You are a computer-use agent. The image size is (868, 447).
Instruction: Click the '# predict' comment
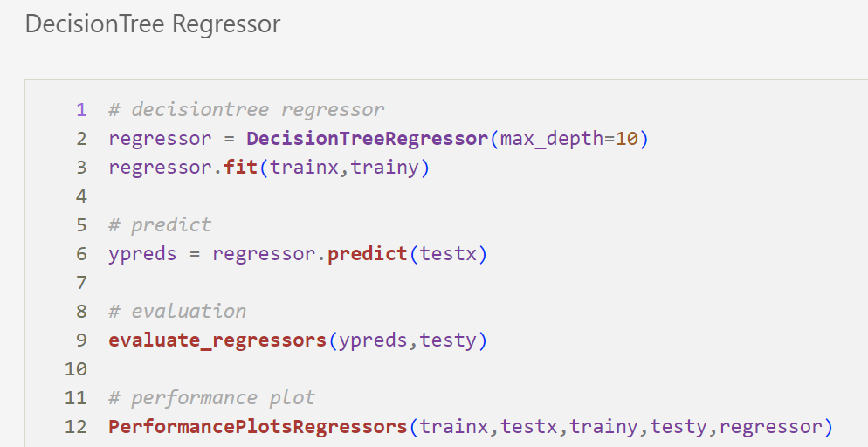[160, 225]
